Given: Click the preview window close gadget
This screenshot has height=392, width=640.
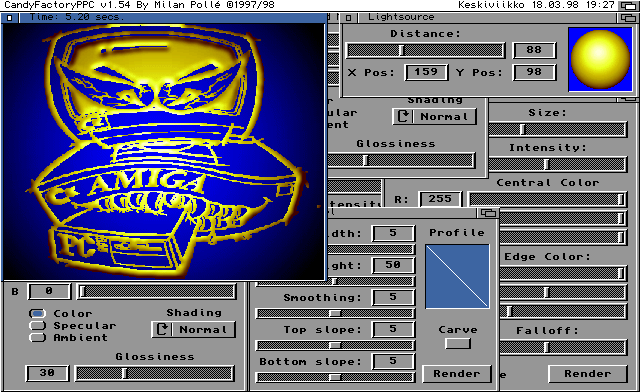Looking at the screenshot, I should 9,18.
